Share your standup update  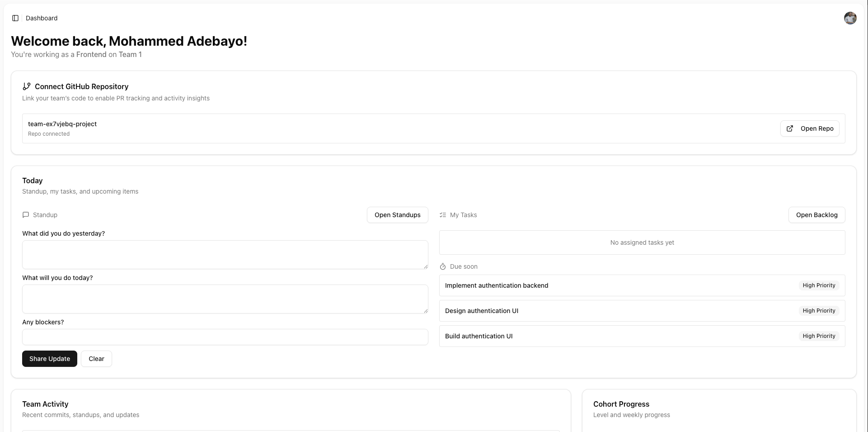pyautogui.click(x=49, y=358)
